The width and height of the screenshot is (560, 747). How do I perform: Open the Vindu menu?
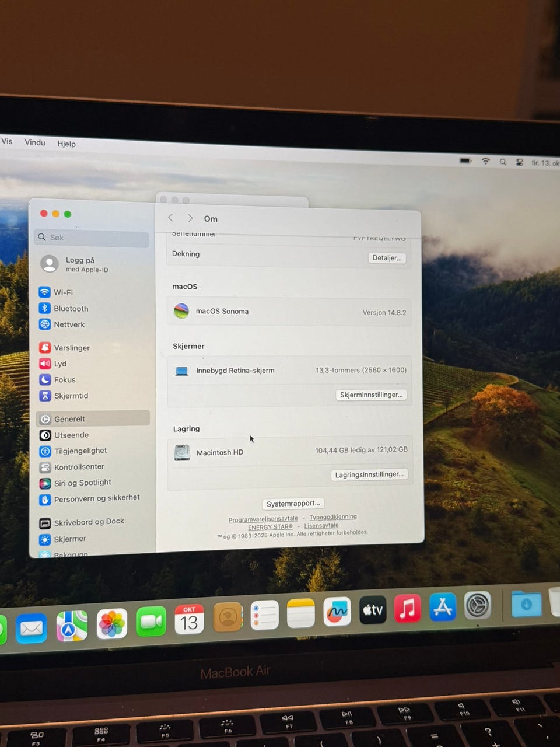click(35, 142)
